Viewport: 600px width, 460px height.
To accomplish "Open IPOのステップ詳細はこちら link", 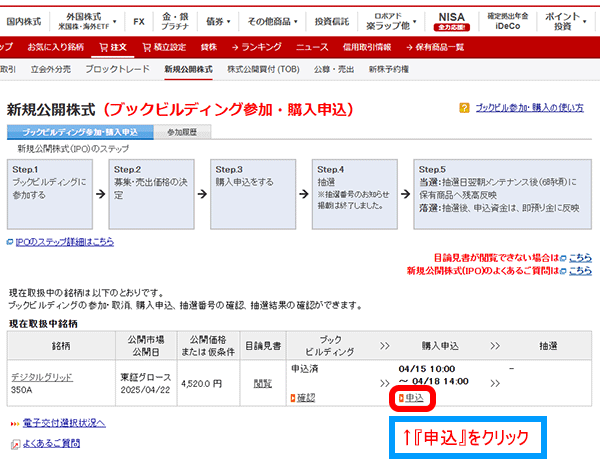I will [64, 242].
